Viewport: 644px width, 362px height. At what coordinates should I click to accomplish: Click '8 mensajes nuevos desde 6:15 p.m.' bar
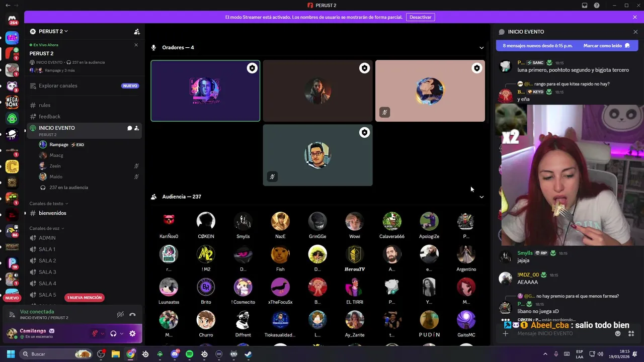537,46
